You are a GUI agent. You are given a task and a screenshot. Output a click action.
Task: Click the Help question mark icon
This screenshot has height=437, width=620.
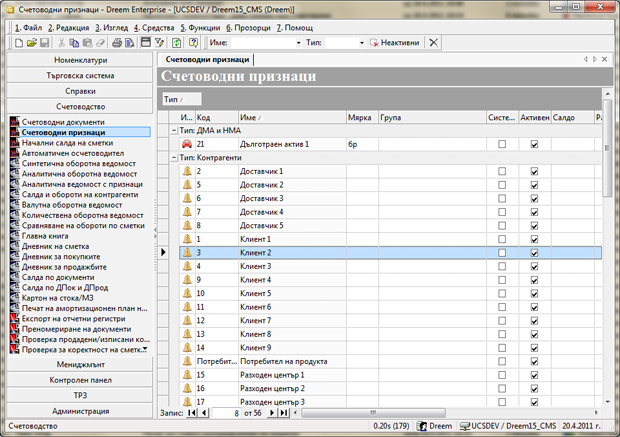pos(193,43)
